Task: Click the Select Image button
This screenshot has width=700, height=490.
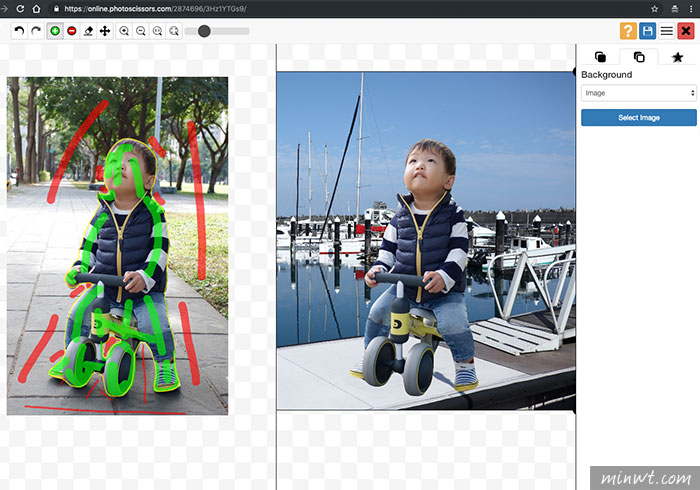Action: (x=639, y=117)
